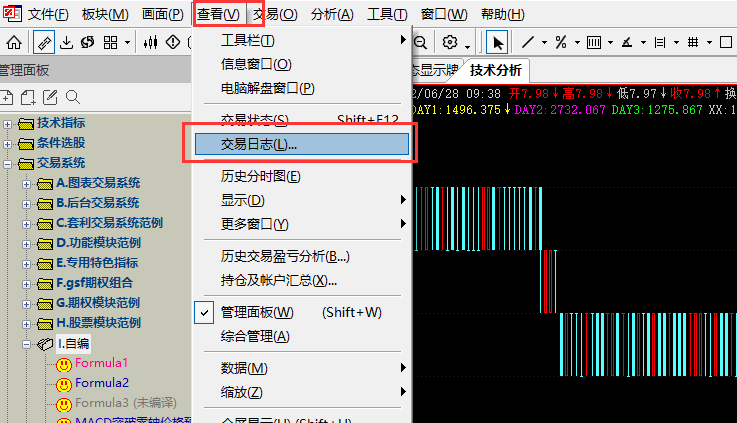This screenshot has height=423, width=737.
Task: Select Formula1 in the tree
Action: tap(102, 363)
